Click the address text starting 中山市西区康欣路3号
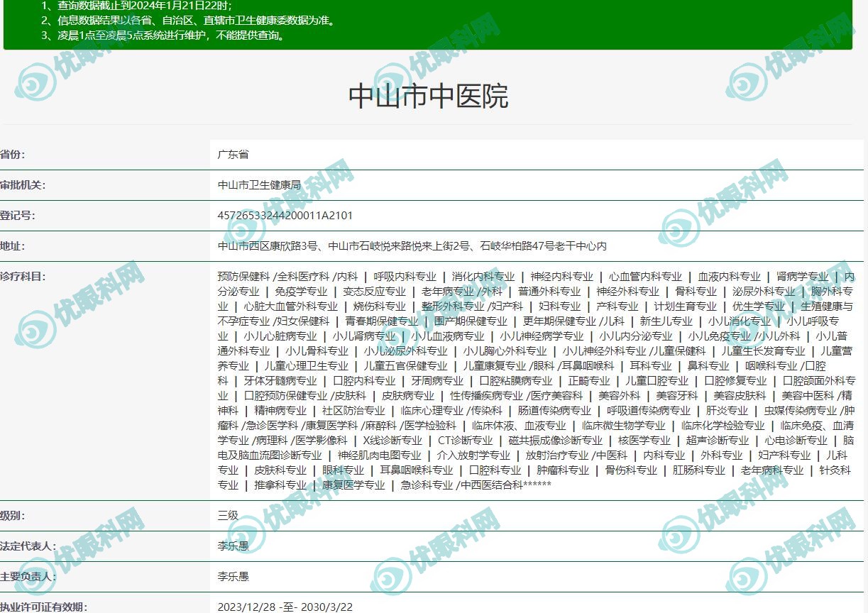This screenshot has width=868, height=613. [x=412, y=246]
